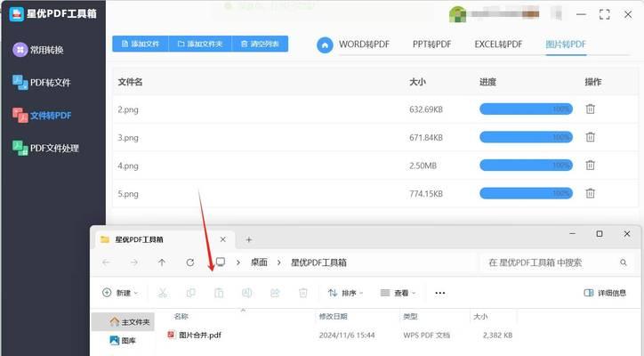Click the 添加文件 button
Image resolution: width=644 pixels, height=356 pixels.
tap(141, 44)
